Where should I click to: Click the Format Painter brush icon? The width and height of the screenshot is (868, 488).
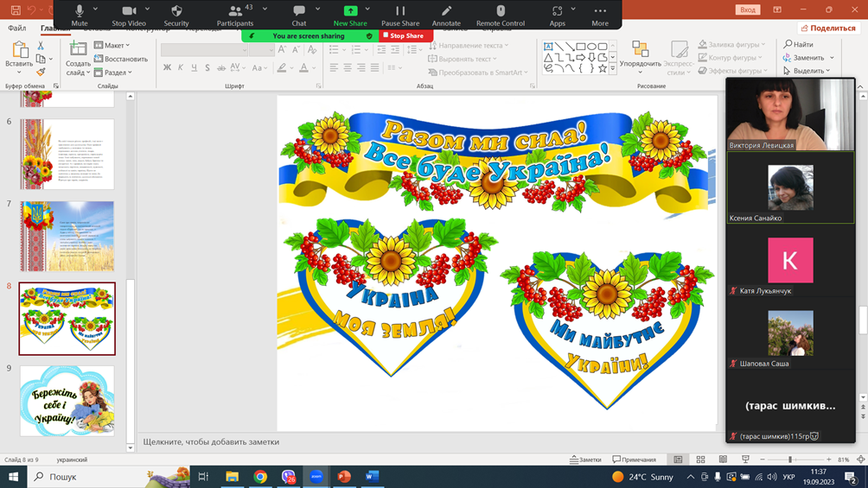(x=41, y=72)
